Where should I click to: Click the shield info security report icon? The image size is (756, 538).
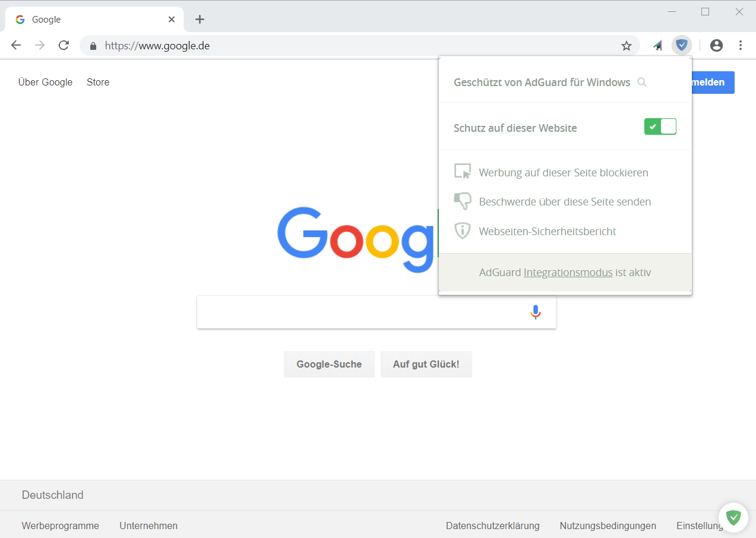click(463, 231)
